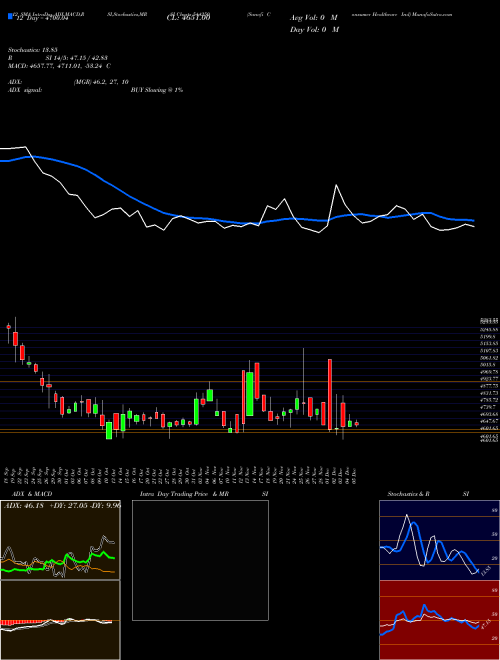This screenshot has height=660, width=500.
Task: Click the MACD values line
Action: [x=59, y=66]
